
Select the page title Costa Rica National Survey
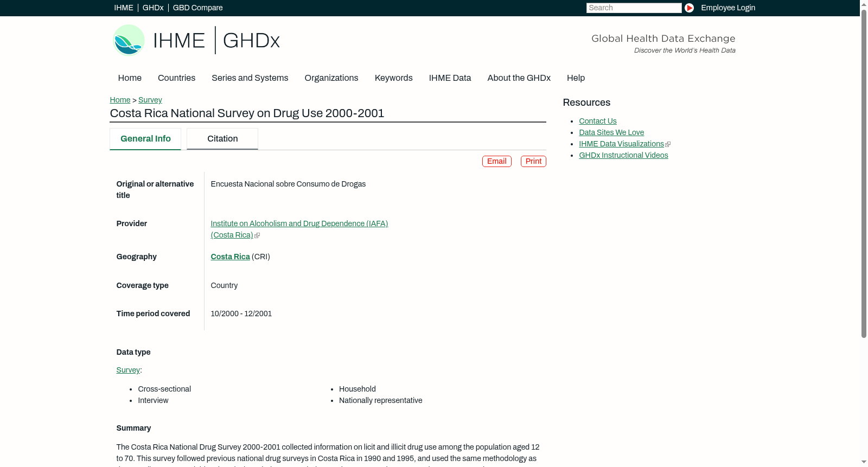click(x=247, y=113)
